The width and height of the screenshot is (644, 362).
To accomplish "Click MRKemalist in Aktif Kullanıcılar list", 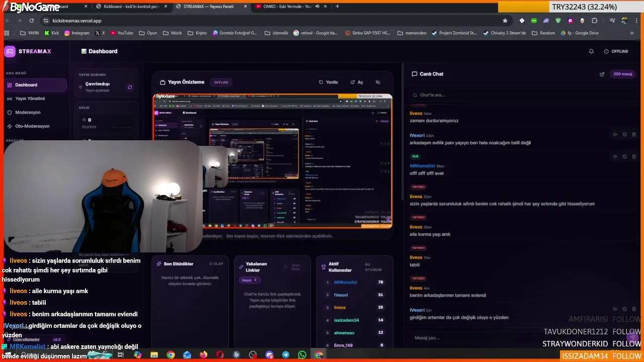I will 346,283.
